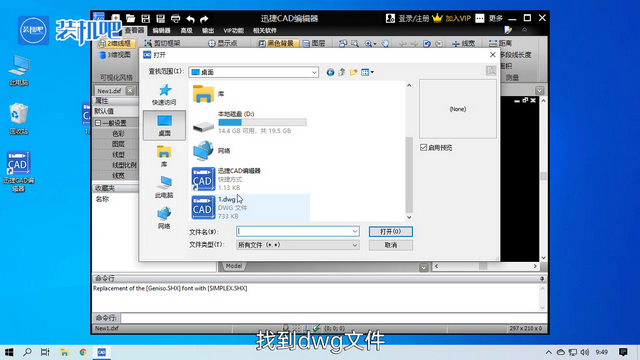The height and width of the screenshot is (360, 640).
Task: Open the view menu dropdown in dialog
Action: click(367, 72)
